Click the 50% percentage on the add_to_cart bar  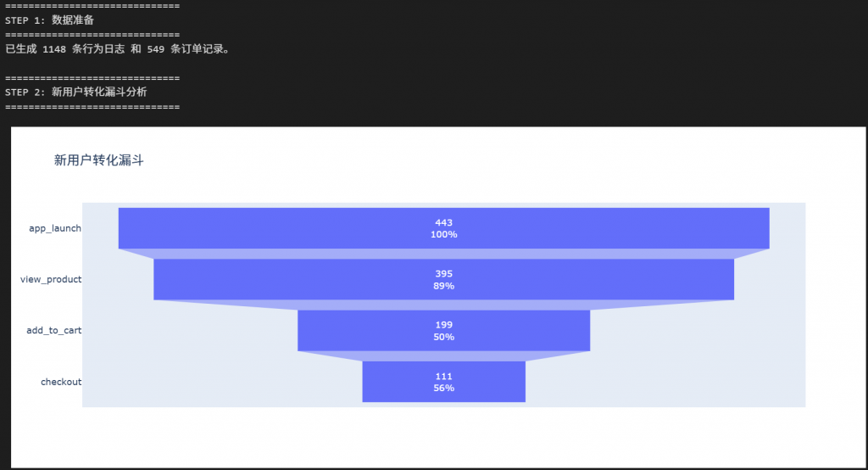(x=443, y=337)
